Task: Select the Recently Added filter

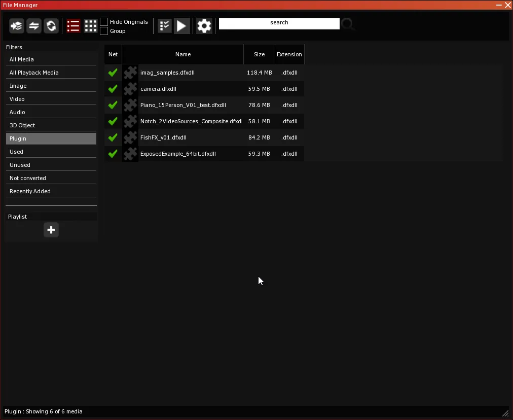Action: pos(51,191)
